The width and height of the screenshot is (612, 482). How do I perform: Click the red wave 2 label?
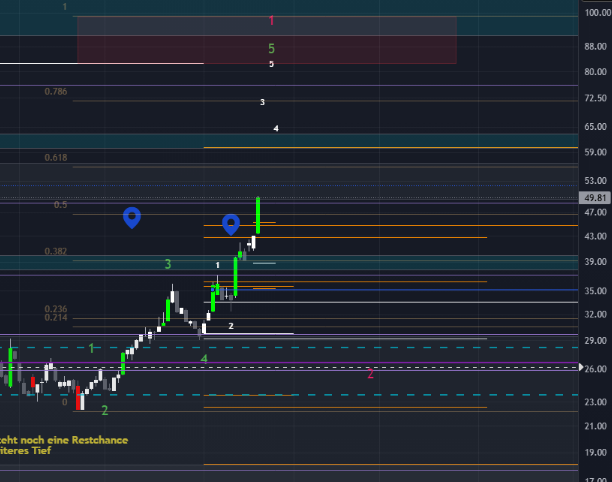[370, 373]
